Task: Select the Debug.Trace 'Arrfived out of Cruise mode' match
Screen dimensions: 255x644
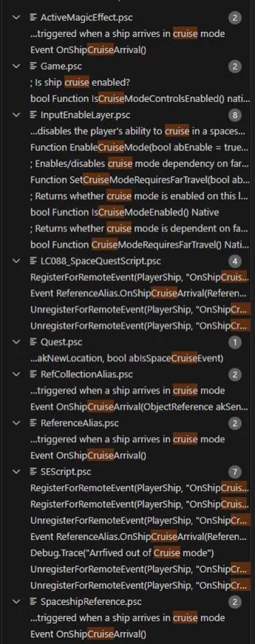Action: (x=122, y=553)
